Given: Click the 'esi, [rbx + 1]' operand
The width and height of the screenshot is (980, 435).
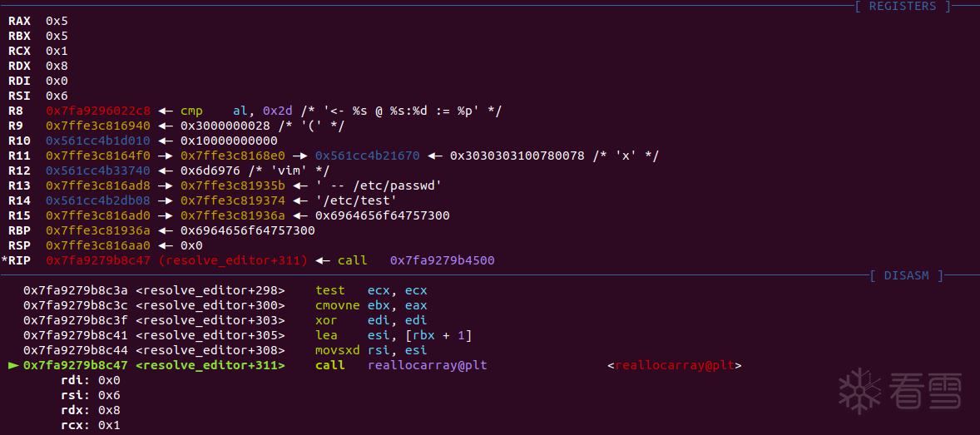Looking at the screenshot, I should click(x=420, y=336).
